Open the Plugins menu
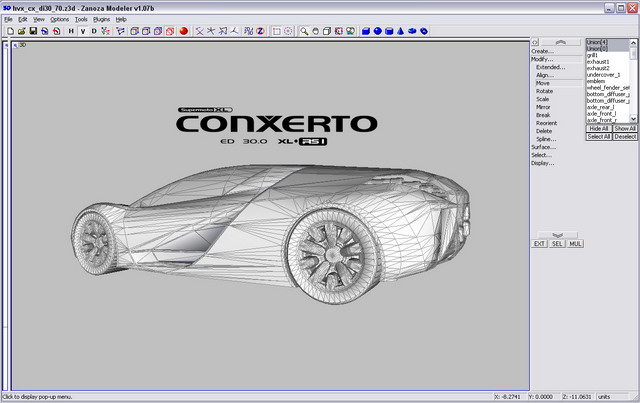This screenshot has height=403, width=640. click(102, 19)
